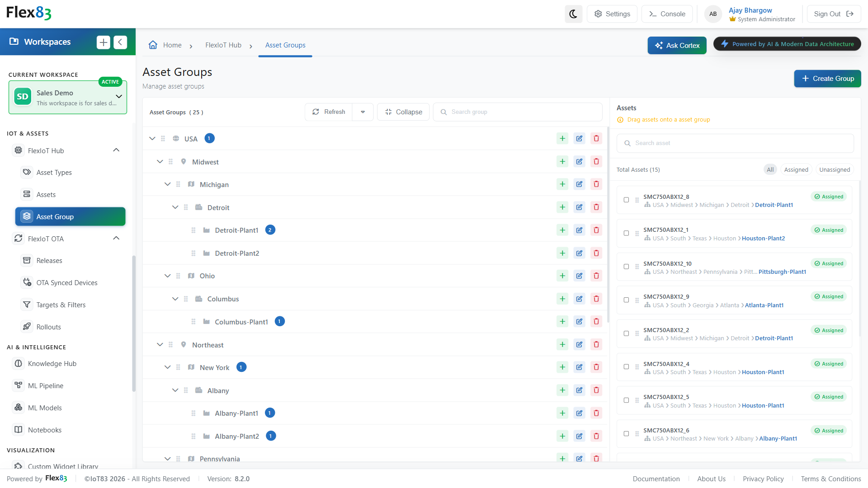
Task: Check the SMC750ABX12_8 asset checkbox
Action: click(x=626, y=200)
